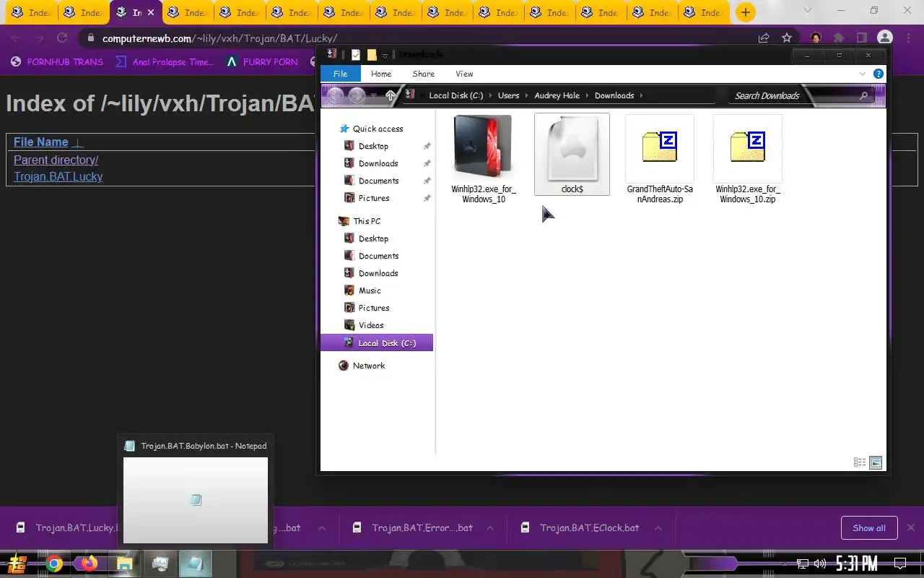Click Show all downloads button
The width and height of the screenshot is (924, 578).
click(869, 528)
